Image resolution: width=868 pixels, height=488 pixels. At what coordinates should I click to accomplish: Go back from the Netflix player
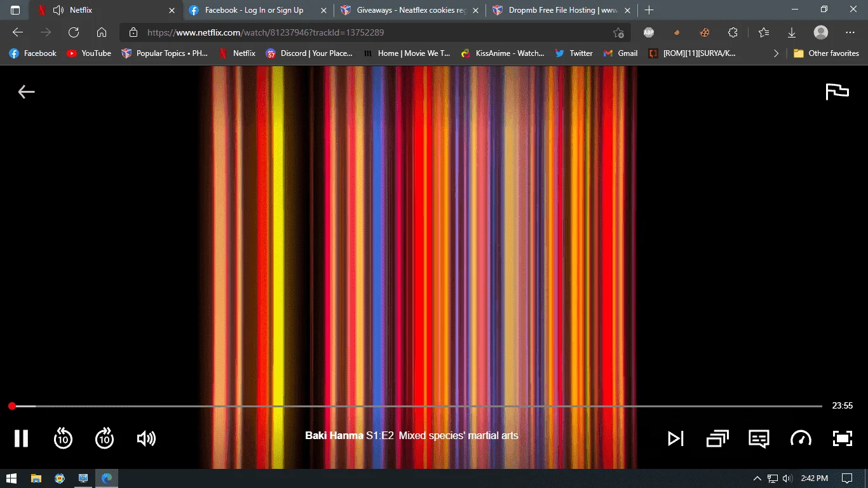tap(26, 92)
